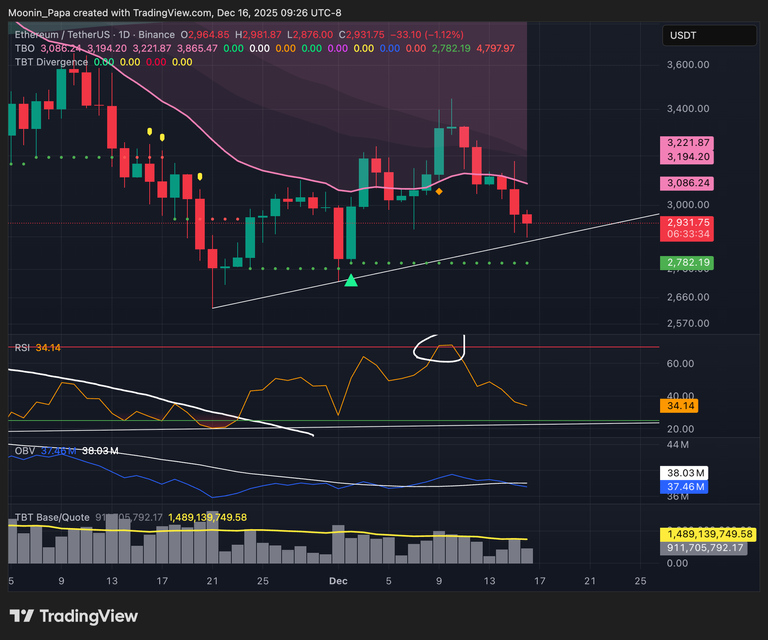Select the RSI indicator pane label
This screenshot has height=640, width=768.
[21, 348]
